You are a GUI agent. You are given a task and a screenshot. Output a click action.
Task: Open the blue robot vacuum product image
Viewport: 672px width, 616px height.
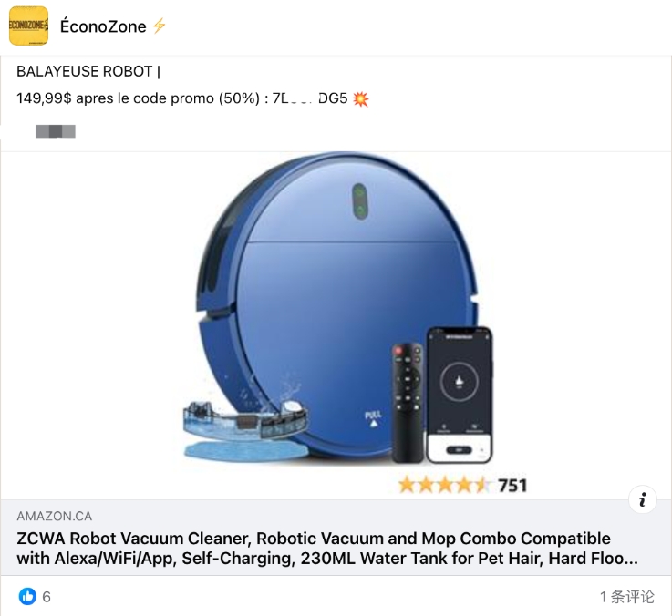[336, 325]
